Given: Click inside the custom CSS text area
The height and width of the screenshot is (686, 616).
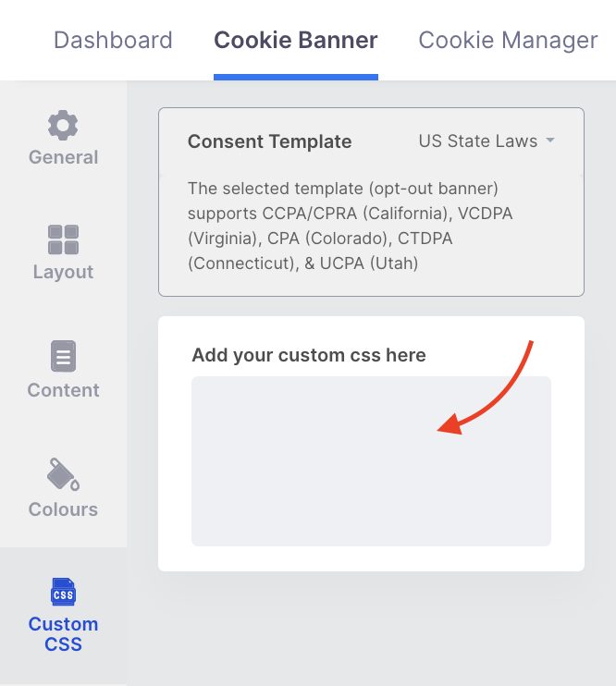Looking at the screenshot, I should (x=371, y=461).
